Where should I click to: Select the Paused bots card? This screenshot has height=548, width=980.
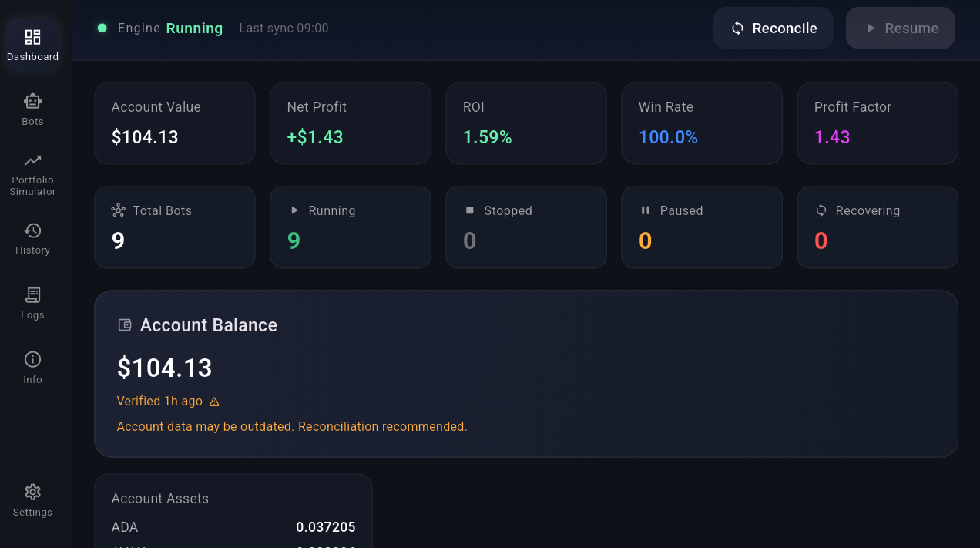pos(702,227)
